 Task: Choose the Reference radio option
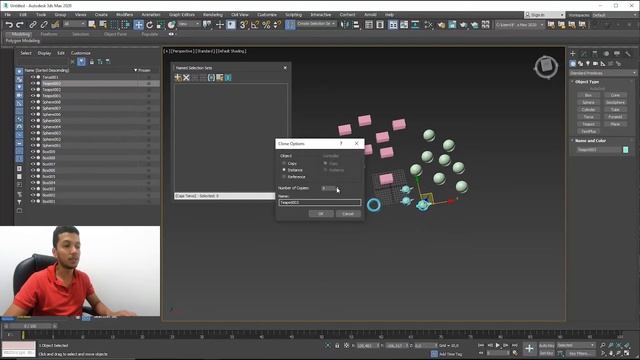point(284,177)
